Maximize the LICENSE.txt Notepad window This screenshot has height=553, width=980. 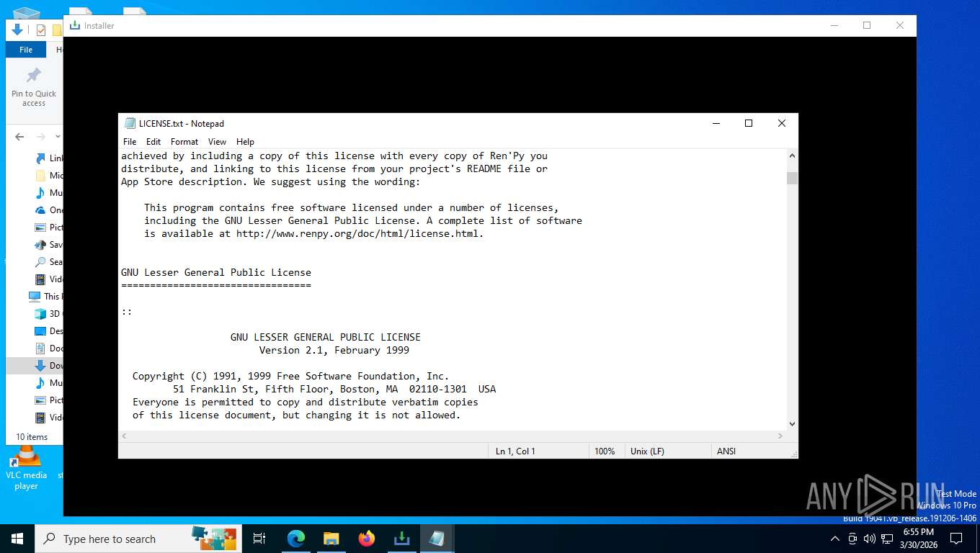[749, 123]
